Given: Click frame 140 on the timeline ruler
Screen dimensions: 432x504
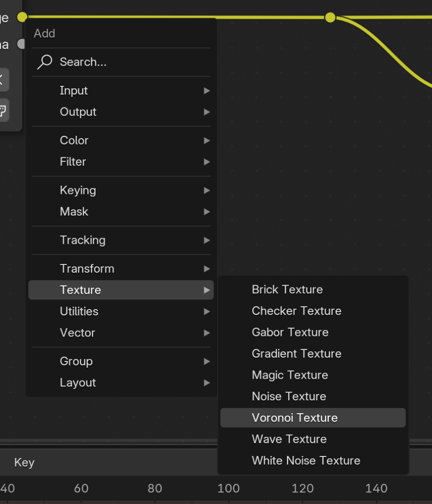Looking at the screenshot, I should click(376, 488).
